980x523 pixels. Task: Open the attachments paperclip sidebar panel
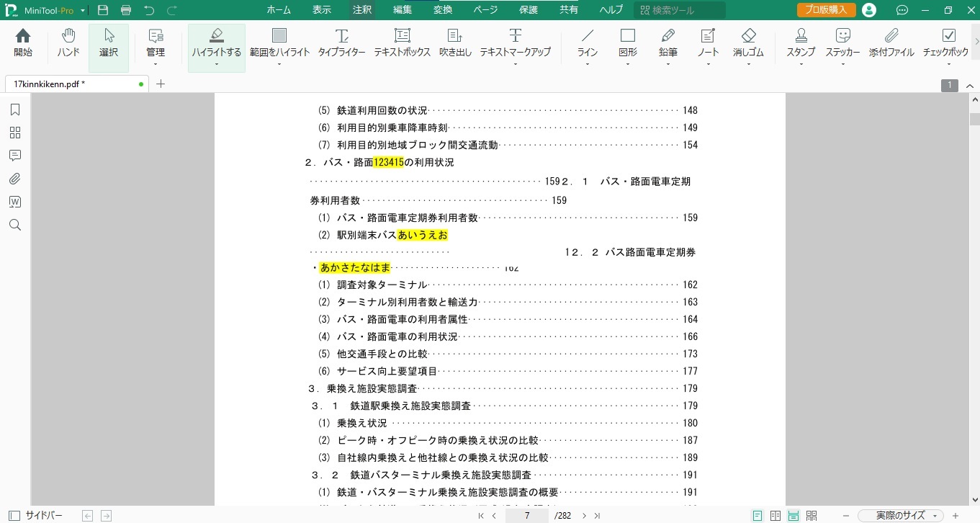[14, 179]
